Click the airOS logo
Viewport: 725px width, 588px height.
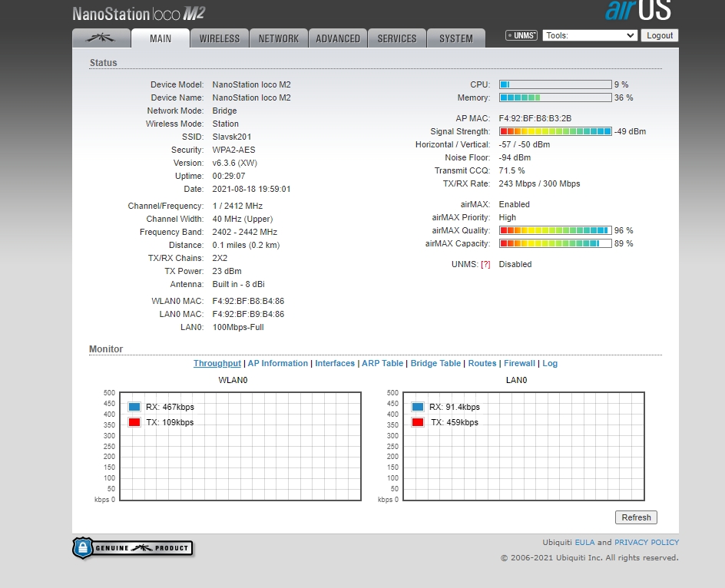click(x=638, y=10)
